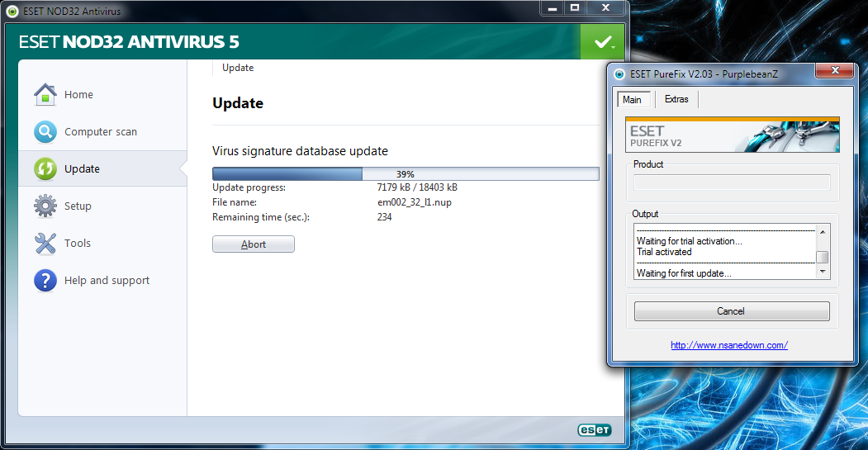This screenshot has height=450, width=868.
Task: Click the green protection status checkmark
Action: click(x=602, y=42)
